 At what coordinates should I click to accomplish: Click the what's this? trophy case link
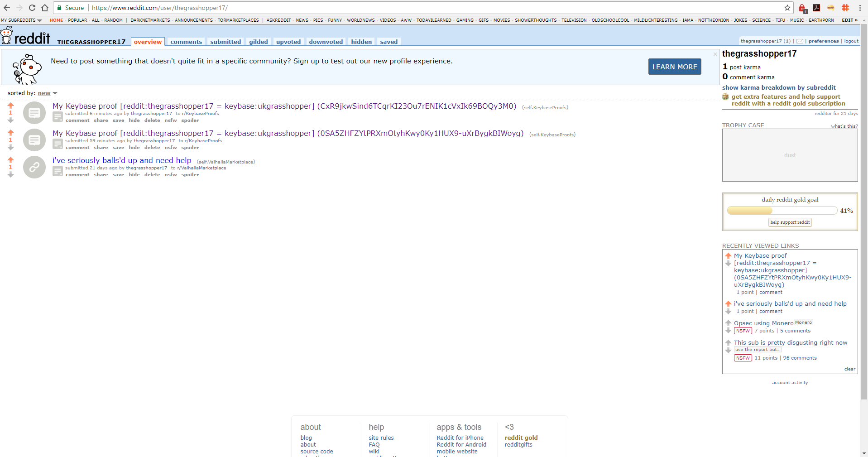(x=844, y=126)
